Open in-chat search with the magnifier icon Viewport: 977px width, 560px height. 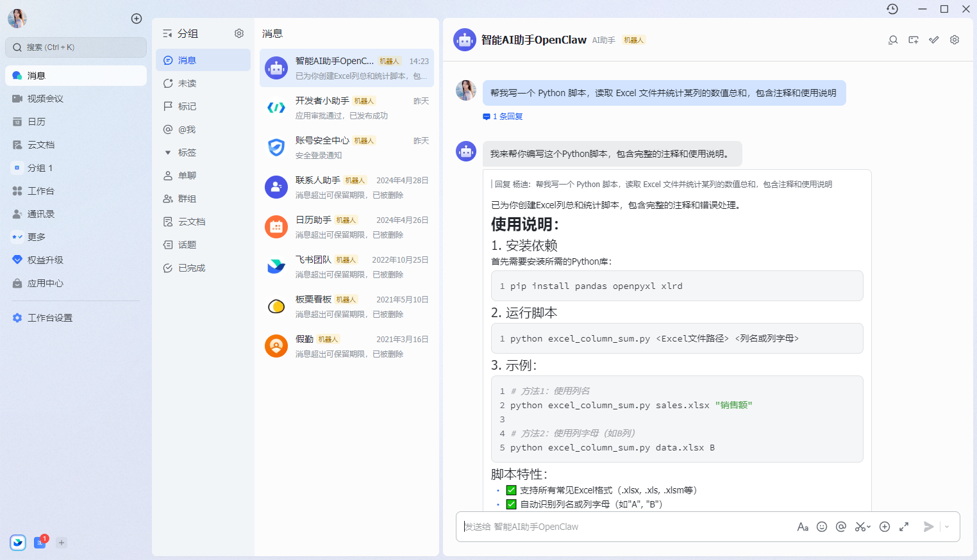click(x=892, y=39)
